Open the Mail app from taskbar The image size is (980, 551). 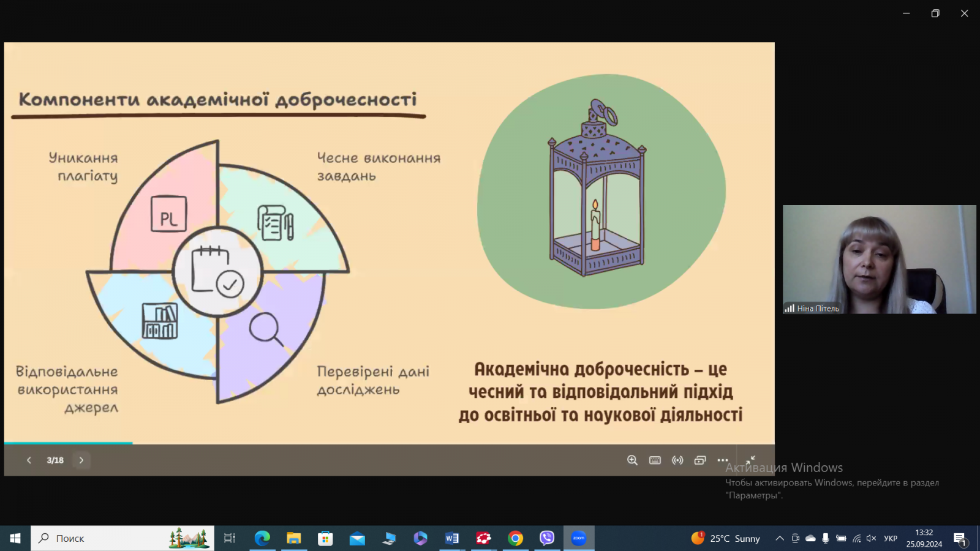point(357,538)
